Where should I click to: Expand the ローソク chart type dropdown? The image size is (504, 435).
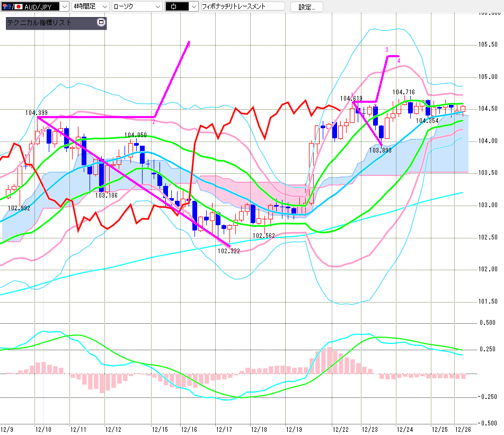click(x=157, y=7)
